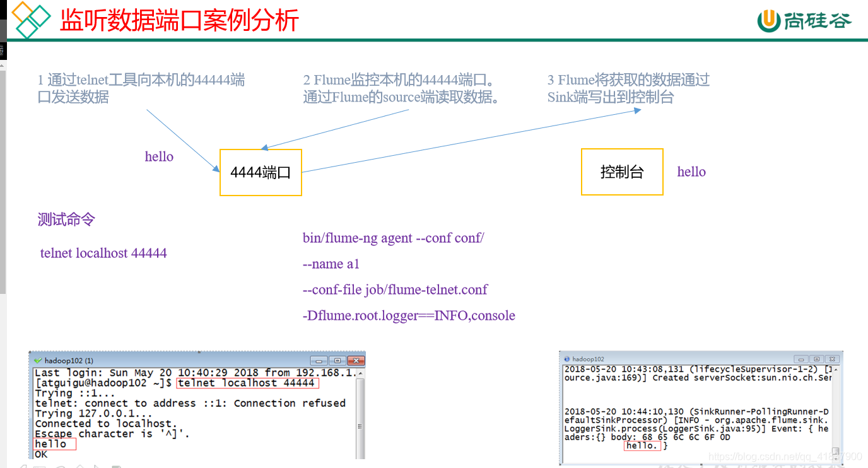The image size is (868, 468).
Task: Click purple 'hello' beside the 控制台 box
Action: coord(691,172)
